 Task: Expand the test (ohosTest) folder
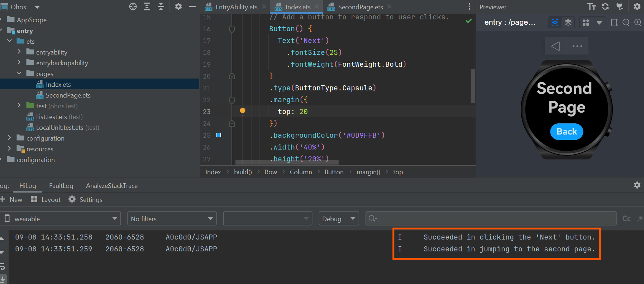tap(19, 106)
